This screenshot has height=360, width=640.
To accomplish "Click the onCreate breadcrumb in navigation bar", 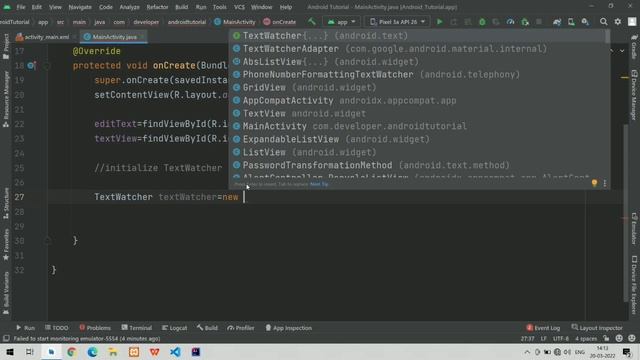I will click(280, 22).
